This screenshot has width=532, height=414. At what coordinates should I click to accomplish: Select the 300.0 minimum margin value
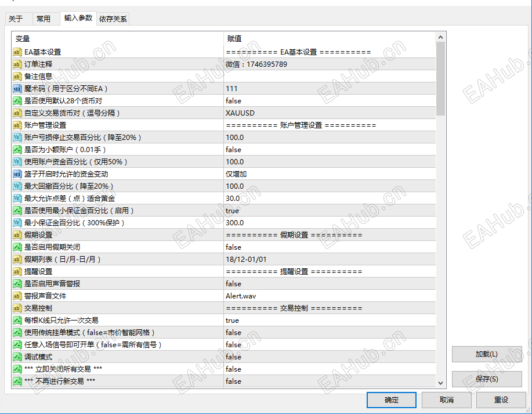pos(235,223)
